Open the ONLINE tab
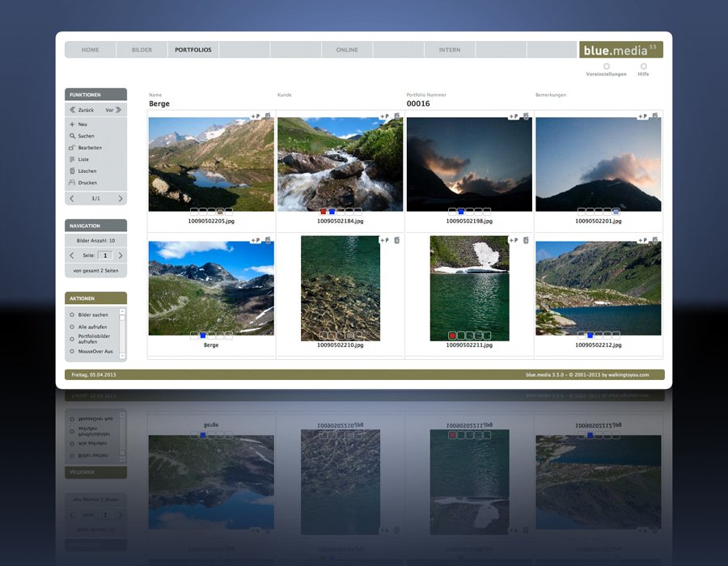Image resolution: width=728 pixels, height=566 pixels. [347, 49]
